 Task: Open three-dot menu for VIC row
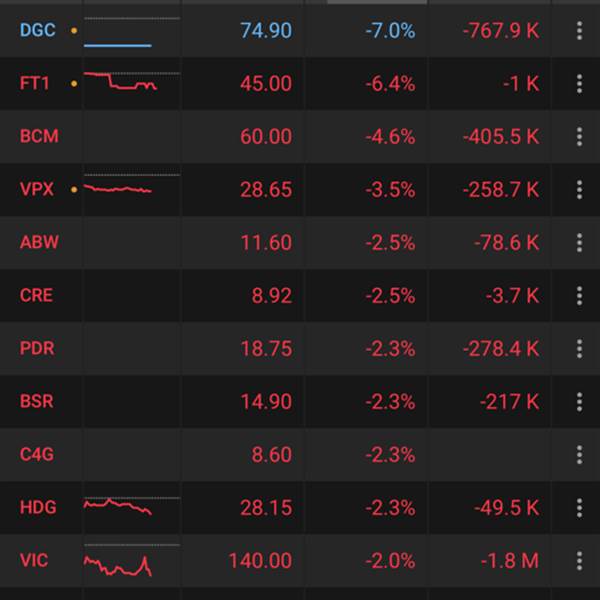[579, 561]
